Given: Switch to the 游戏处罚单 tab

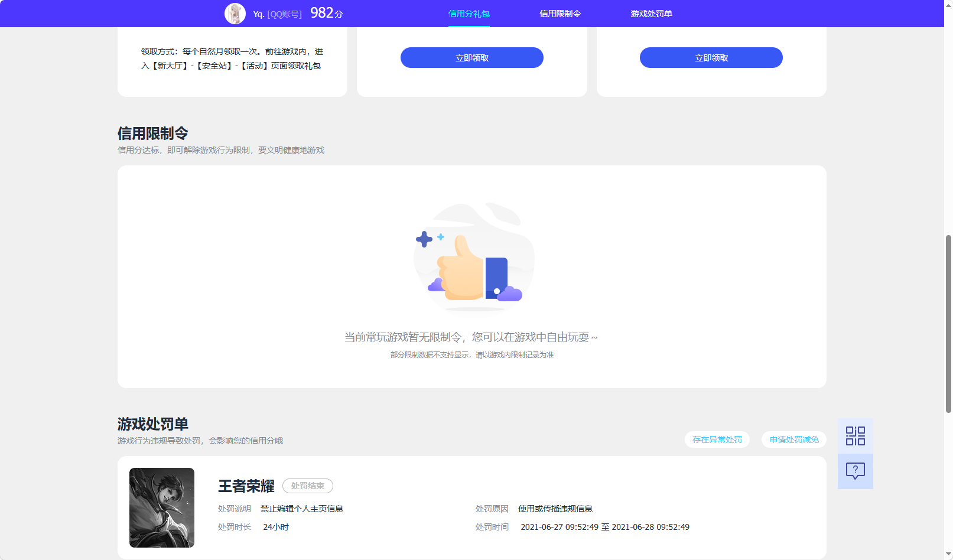Looking at the screenshot, I should 650,12.
